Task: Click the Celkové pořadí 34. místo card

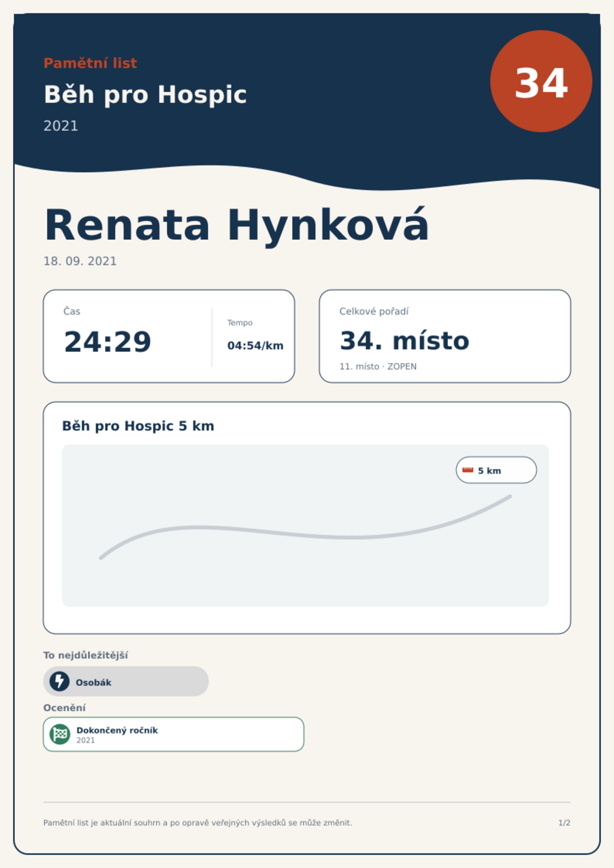Action: tap(445, 336)
